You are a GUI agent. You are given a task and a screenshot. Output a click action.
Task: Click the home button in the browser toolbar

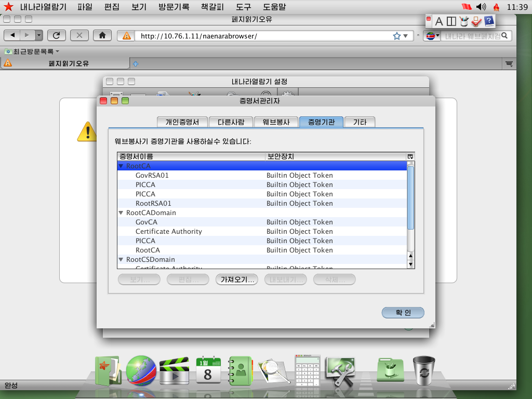click(x=103, y=35)
